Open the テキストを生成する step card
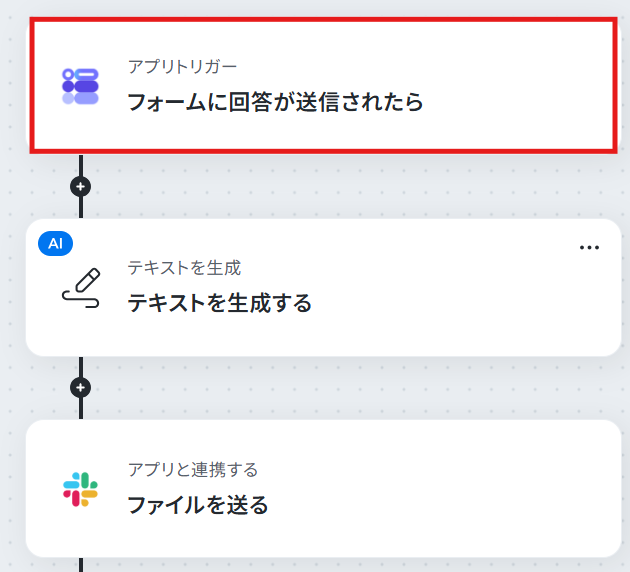 pyautogui.click(x=323, y=288)
